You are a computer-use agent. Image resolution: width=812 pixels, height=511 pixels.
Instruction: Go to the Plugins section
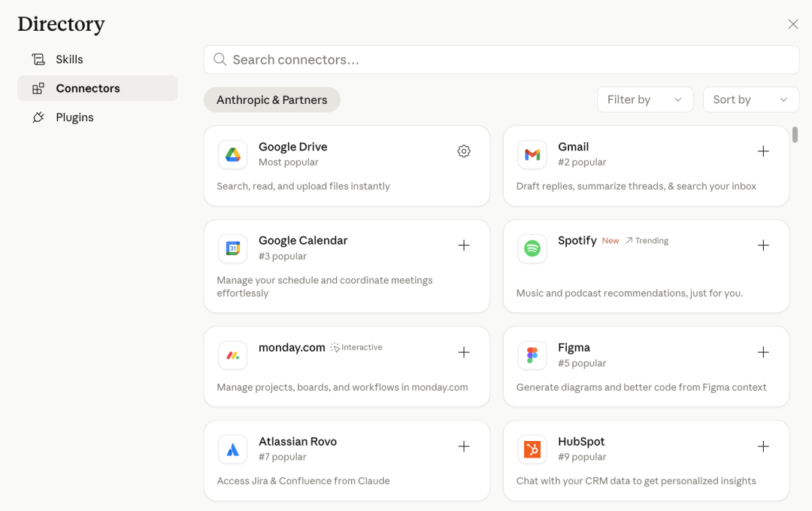click(74, 117)
